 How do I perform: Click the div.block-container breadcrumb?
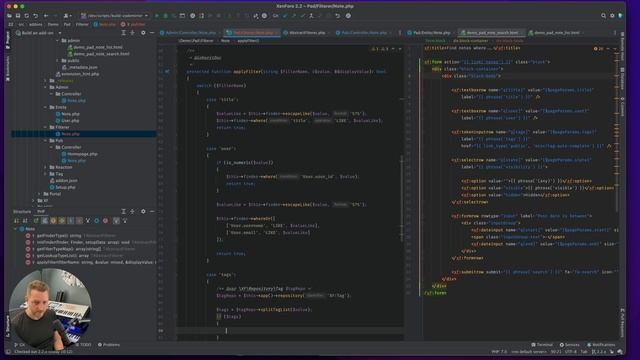pos(470,41)
